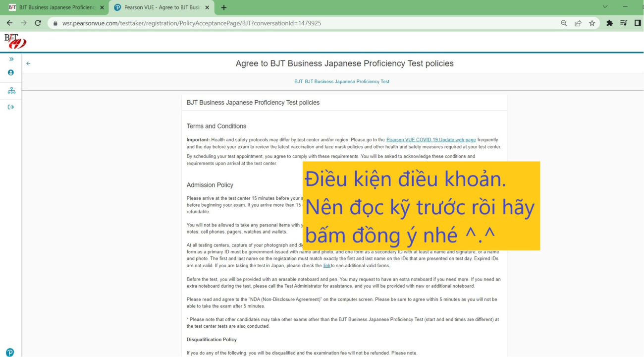Click the 'Please read and agree to the NDA' paragraph
This screenshot has width=644, height=357.
coord(342,302)
